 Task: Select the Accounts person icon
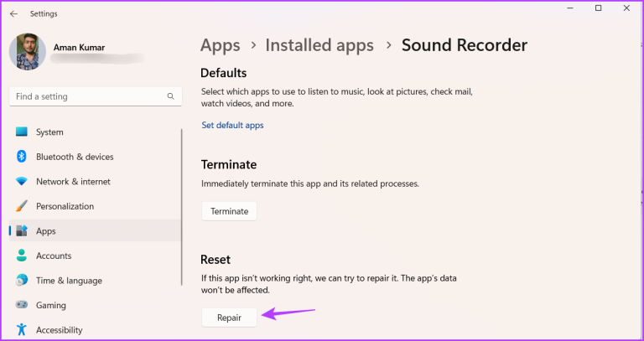tap(21, 256)
